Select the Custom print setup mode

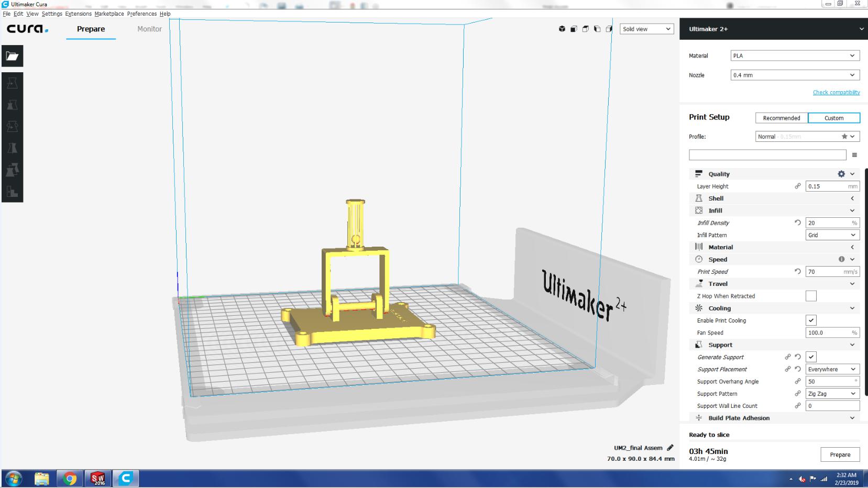pyautogui.click(x=834, y=118)
